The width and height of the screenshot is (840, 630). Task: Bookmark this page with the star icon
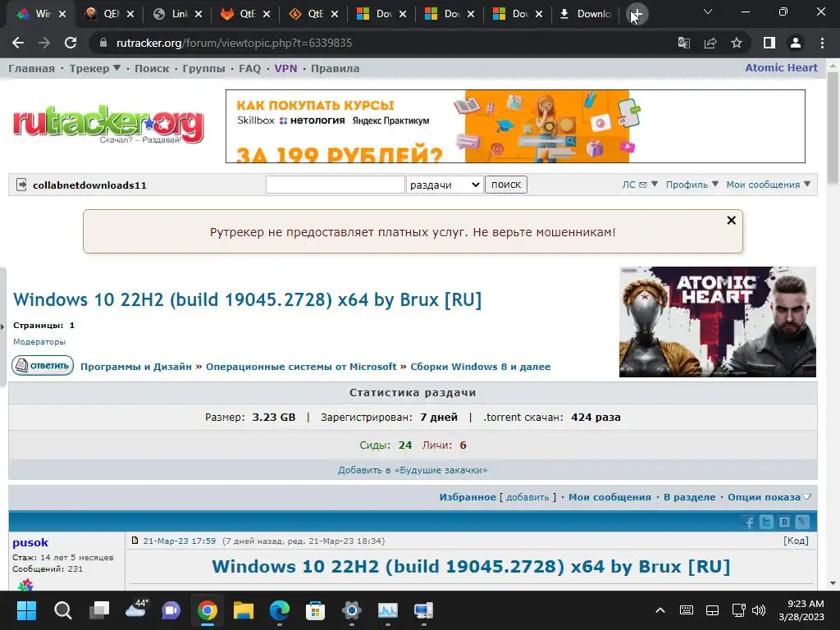click(x=737, y=43)
